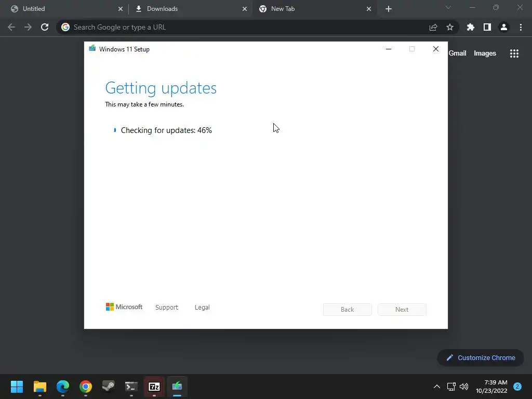Image resolution: width=532 pixels, height=399 pixels.
Task: Open the clock showing 7:39 AM
Action: [x=491, y=387]
